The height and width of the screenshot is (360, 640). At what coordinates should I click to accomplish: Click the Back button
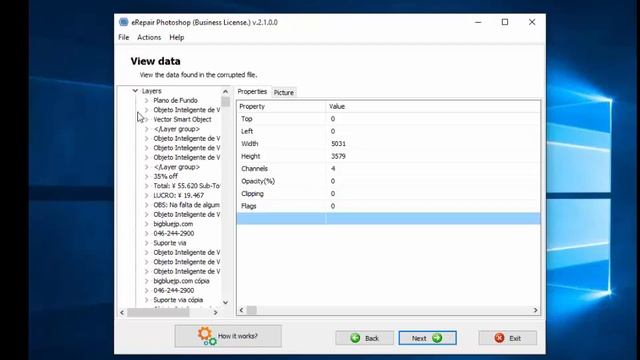click(364, 338)
